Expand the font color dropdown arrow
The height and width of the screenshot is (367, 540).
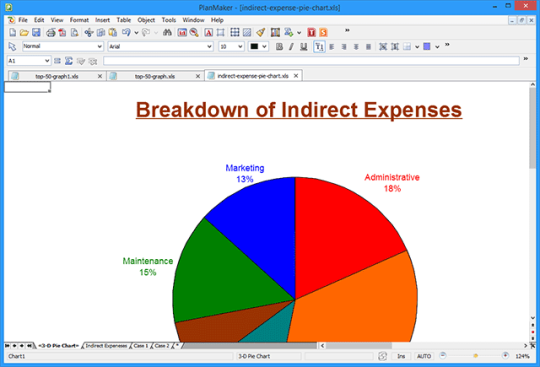pyautogui.click(x=264, y=46)
